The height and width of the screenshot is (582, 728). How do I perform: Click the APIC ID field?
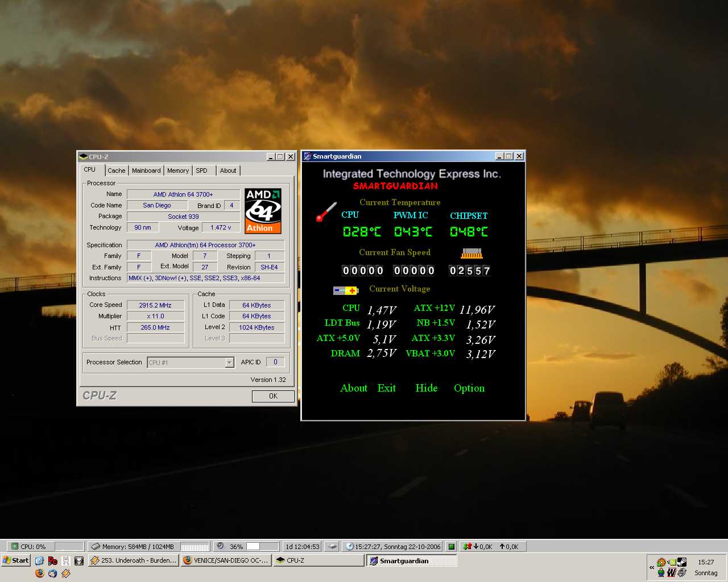tap(275, 362)
